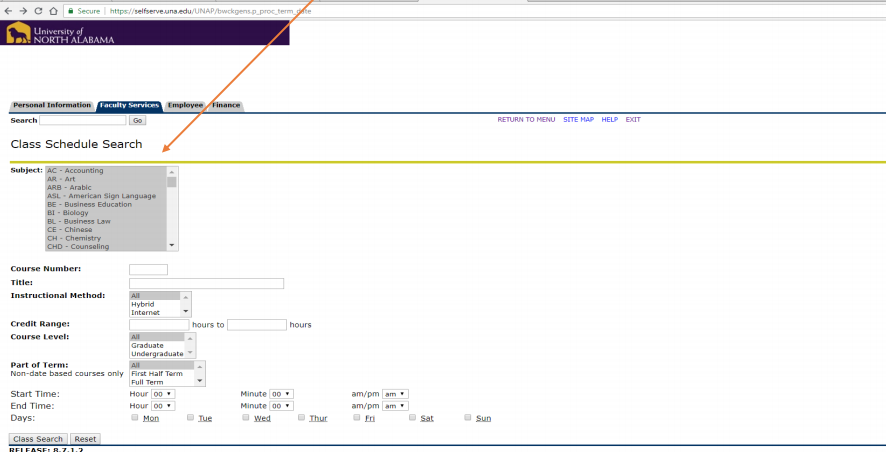
Task: Click the University of North Alabama logo
Action: pyautogui.click(x=60, y=34)
